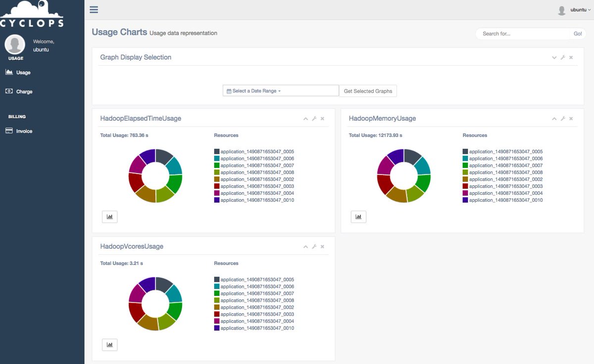This screenshot has width=594, height=364.
Task: Click the Go! search button
Action: [x=578, y=34]
